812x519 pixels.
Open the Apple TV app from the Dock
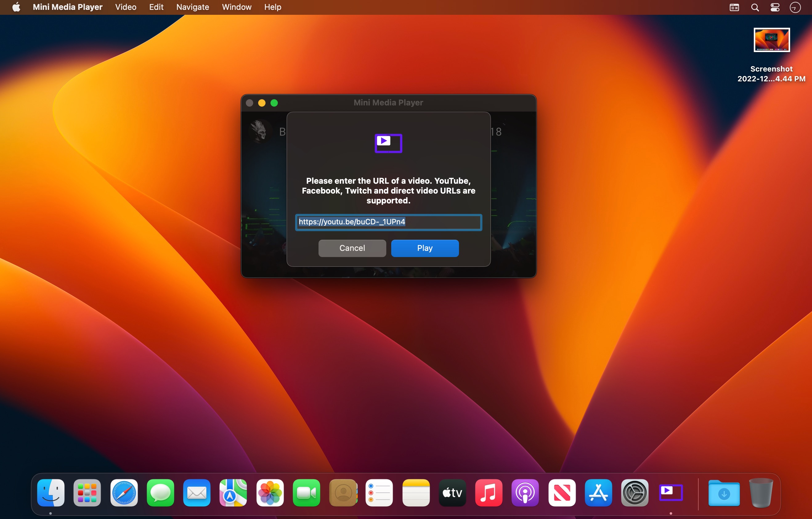452,492
